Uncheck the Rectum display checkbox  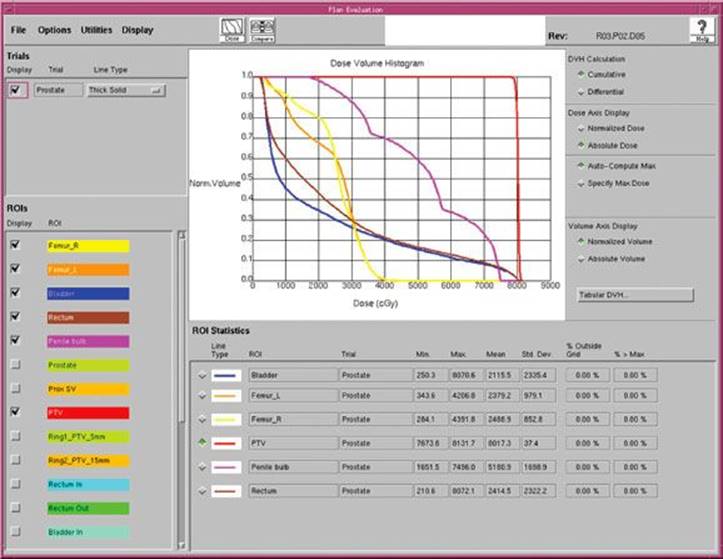[x=15, y=316]
